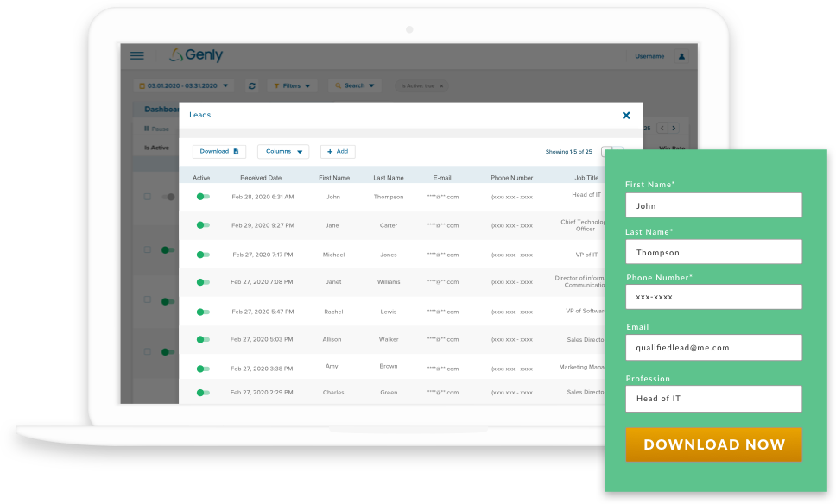Open the Columns dropdown
The height and width of the screenshot is (504, 836).
pyautogui.click(x=283, y=152)
